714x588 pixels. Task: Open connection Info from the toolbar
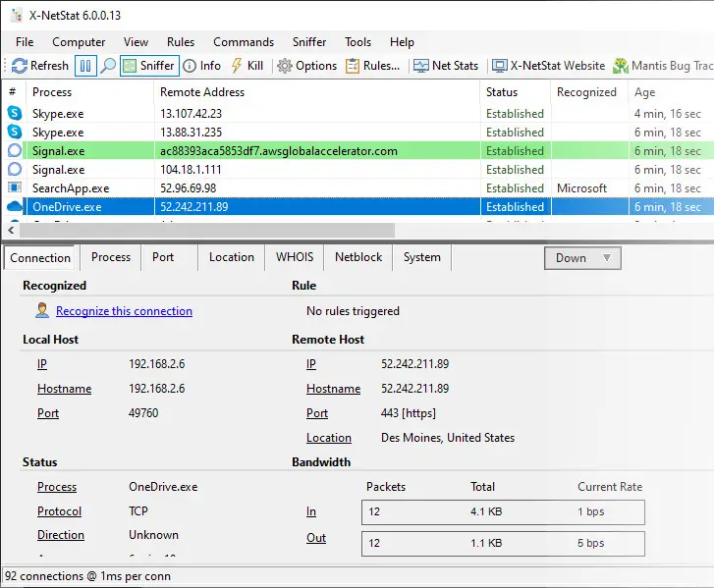tap(201, 66)
